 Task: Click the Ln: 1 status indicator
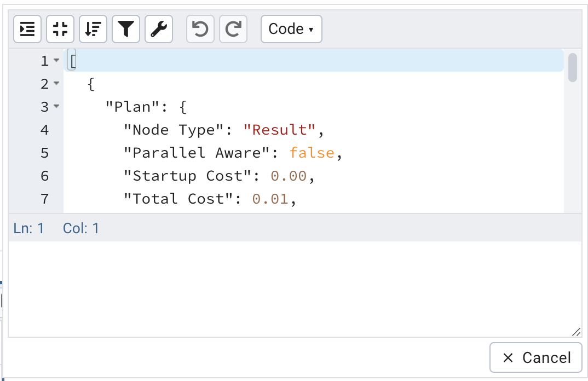[x=29, y=228]
